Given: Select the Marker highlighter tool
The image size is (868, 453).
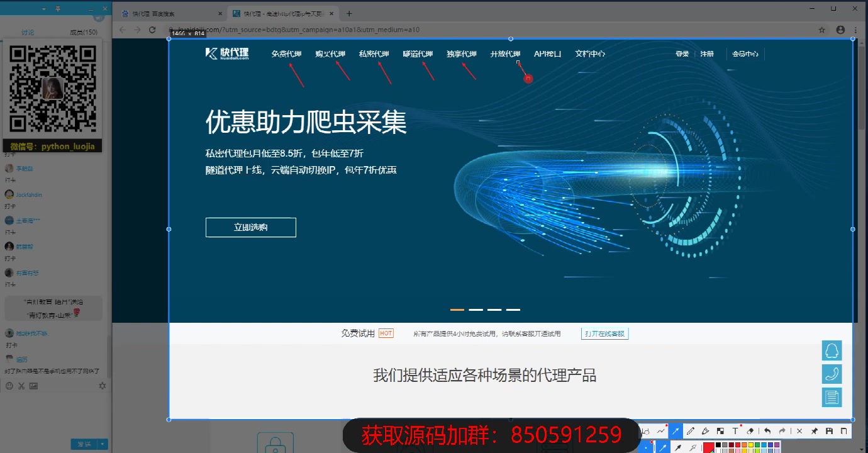Looking at the screenshot, I should (x=706, y=431).
